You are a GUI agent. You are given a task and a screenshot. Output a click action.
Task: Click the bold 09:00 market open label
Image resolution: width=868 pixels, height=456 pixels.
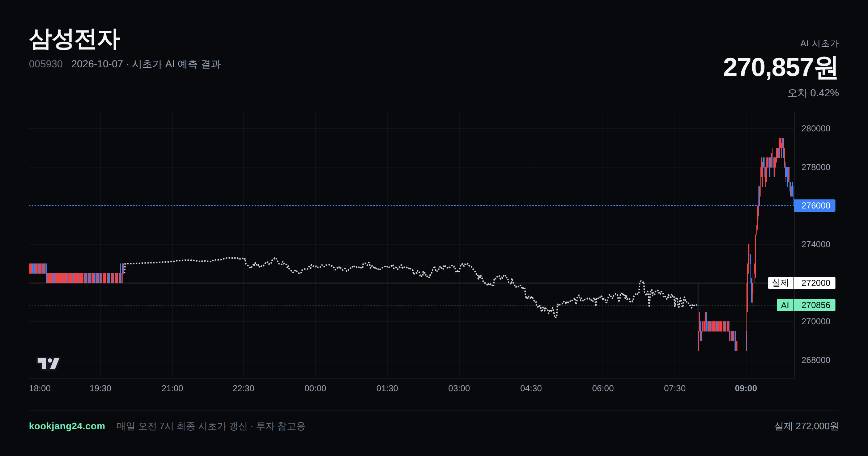746,388
